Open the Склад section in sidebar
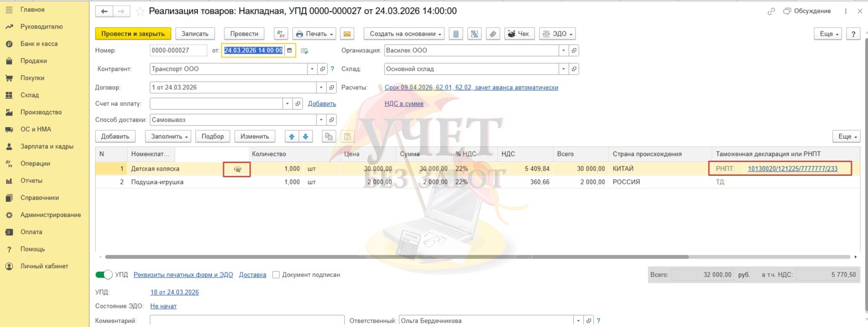 point(29,95)
